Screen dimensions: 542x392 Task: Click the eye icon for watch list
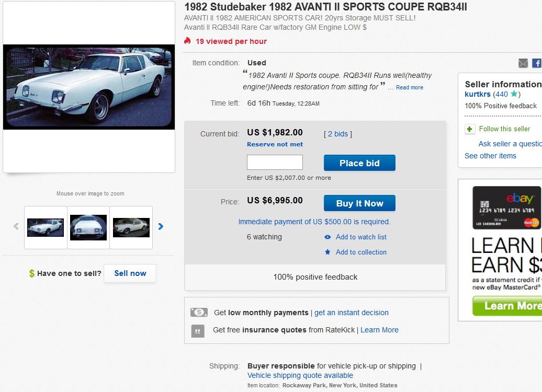click(x=328, y=237)
